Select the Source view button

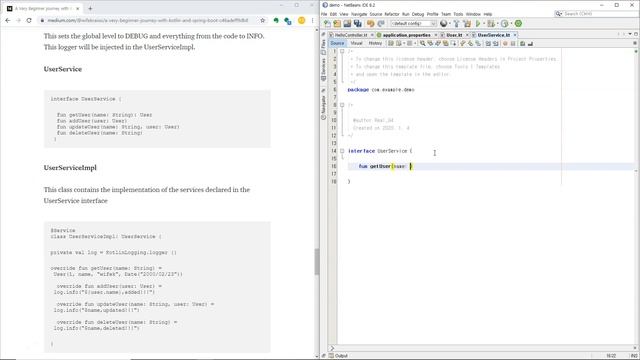(337, 43)
